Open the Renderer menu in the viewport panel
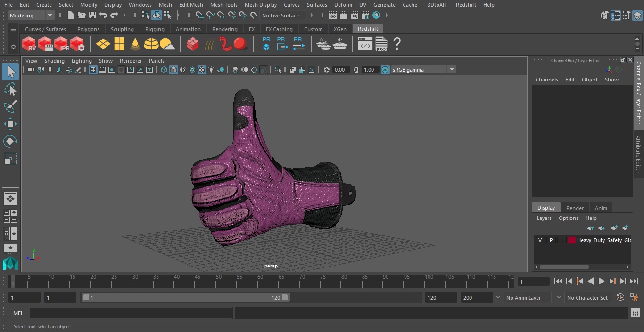 [131, 61]
